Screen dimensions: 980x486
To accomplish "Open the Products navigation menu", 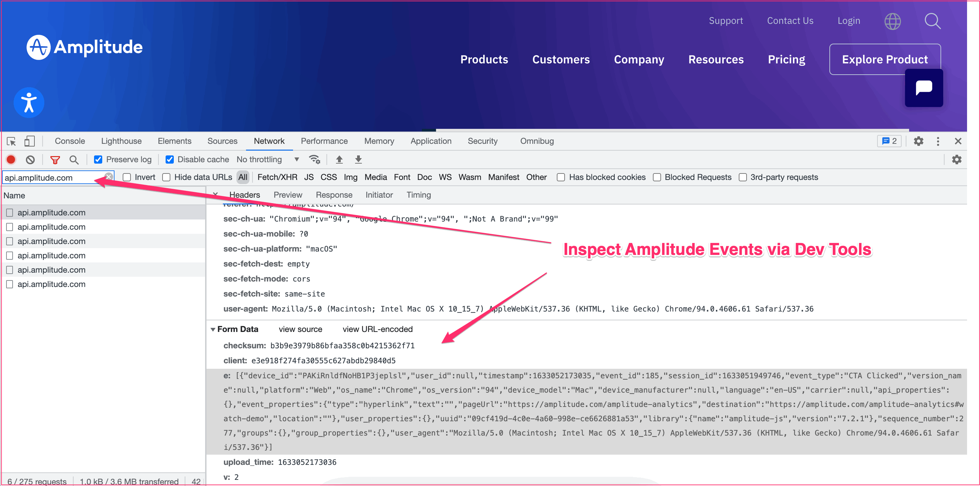I will click(484, 59).
